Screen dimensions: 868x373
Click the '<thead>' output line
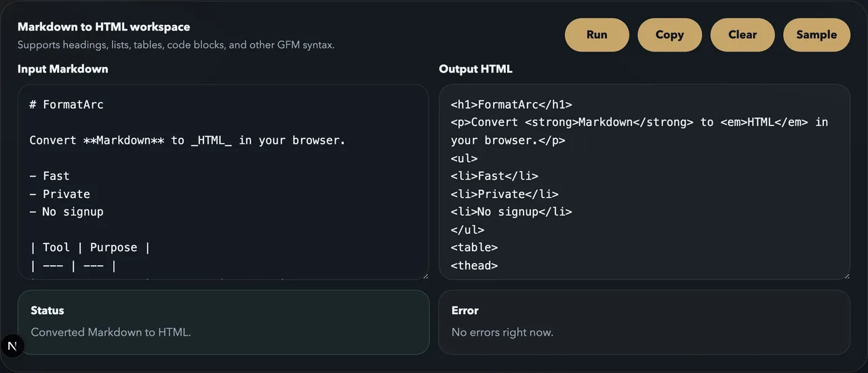(x=474, y=265)
